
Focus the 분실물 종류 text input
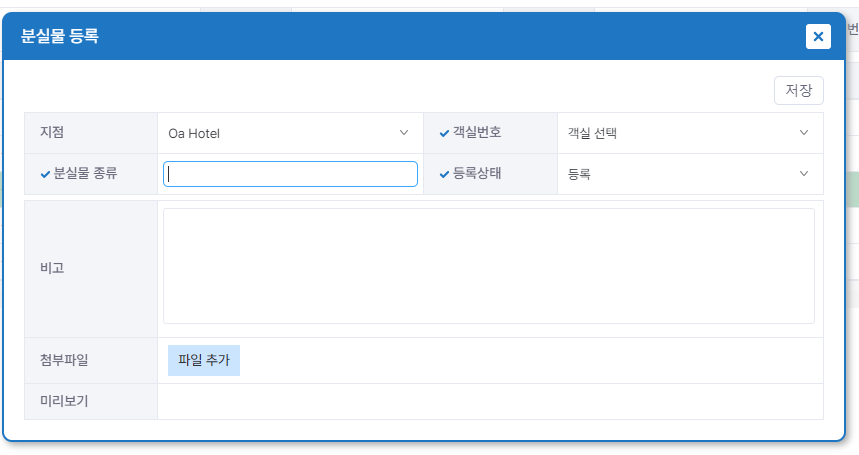[290, 174]
